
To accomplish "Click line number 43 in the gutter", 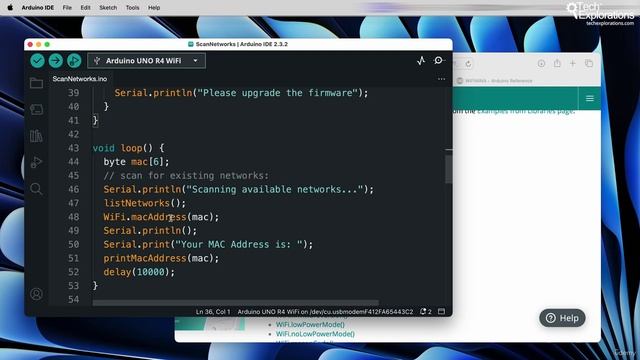I will [x=73, y=148].
